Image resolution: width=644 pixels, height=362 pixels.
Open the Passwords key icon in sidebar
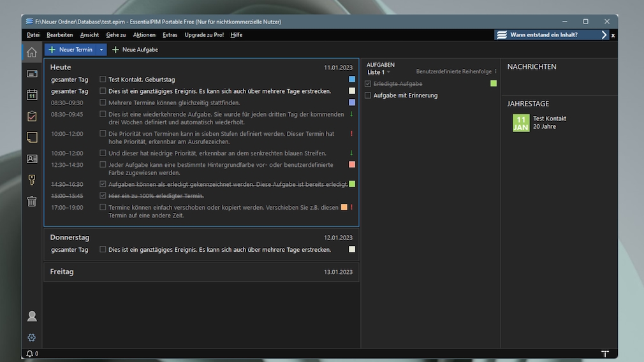pos(32,180)
